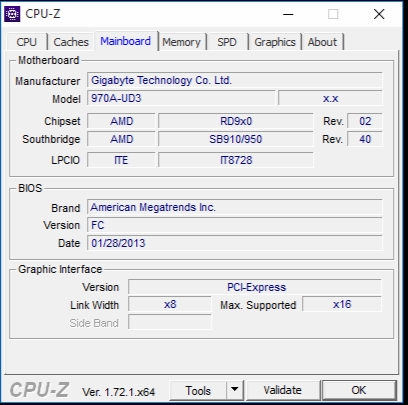The image size is (408, 405).
Task: Close the CPU-Z window
Action: (x=379, y=14)
